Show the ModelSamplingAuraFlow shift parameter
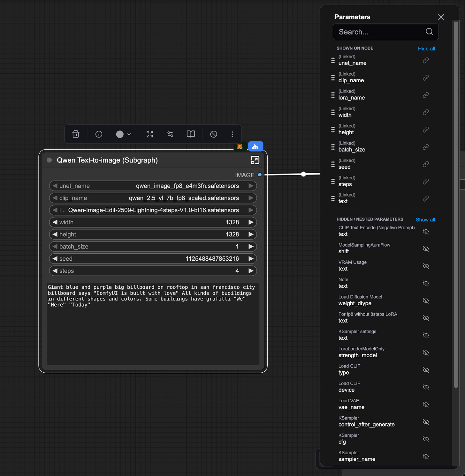The image size is (465, 476). coord(426,249)
